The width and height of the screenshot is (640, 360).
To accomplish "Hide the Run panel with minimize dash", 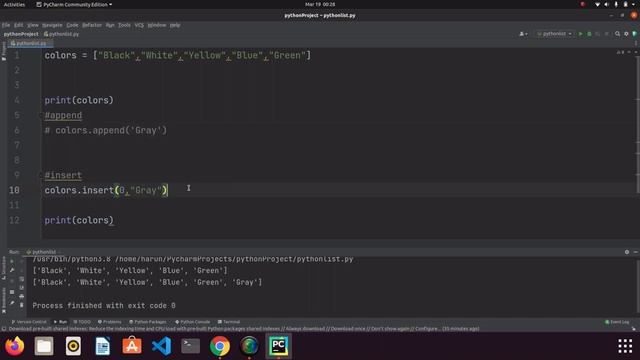I will [x=636, y=252].
